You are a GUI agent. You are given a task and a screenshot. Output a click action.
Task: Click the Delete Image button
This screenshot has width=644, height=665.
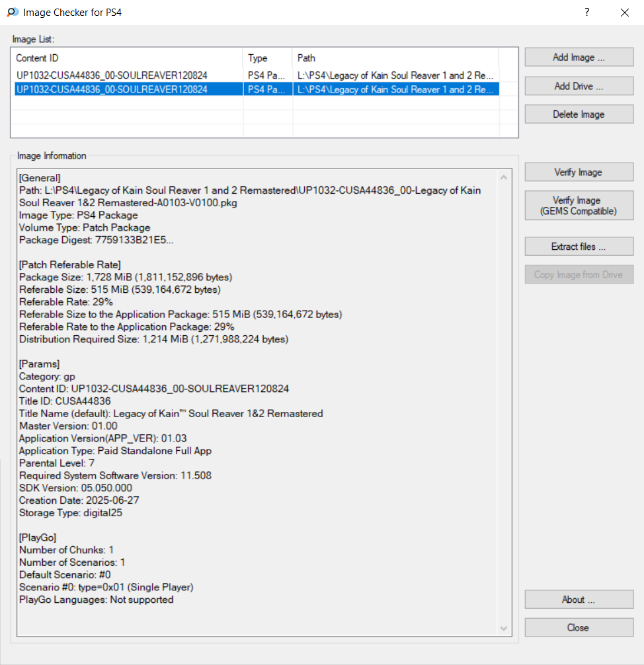point(579,114)
